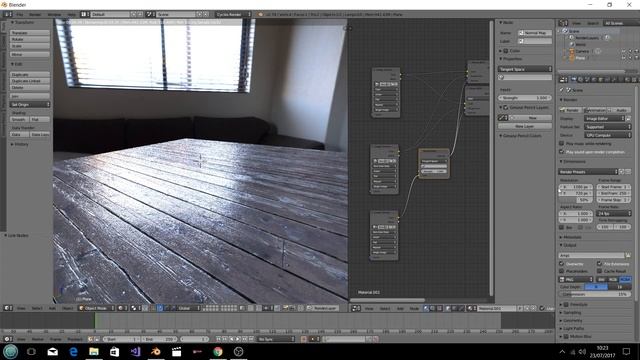Viewport: 640px width, 360px height.
Task: Open Google Chrome from the taskbar
Action: (x=218, y=351)
